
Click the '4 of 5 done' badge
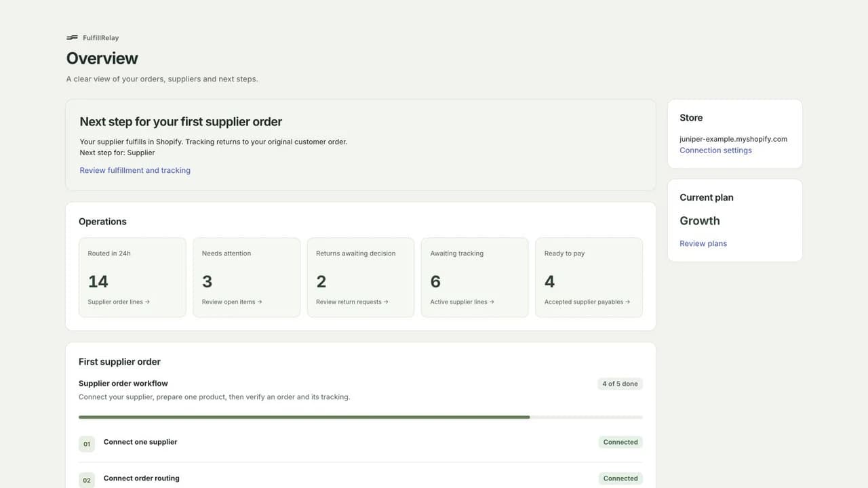[x=620, y=384]
